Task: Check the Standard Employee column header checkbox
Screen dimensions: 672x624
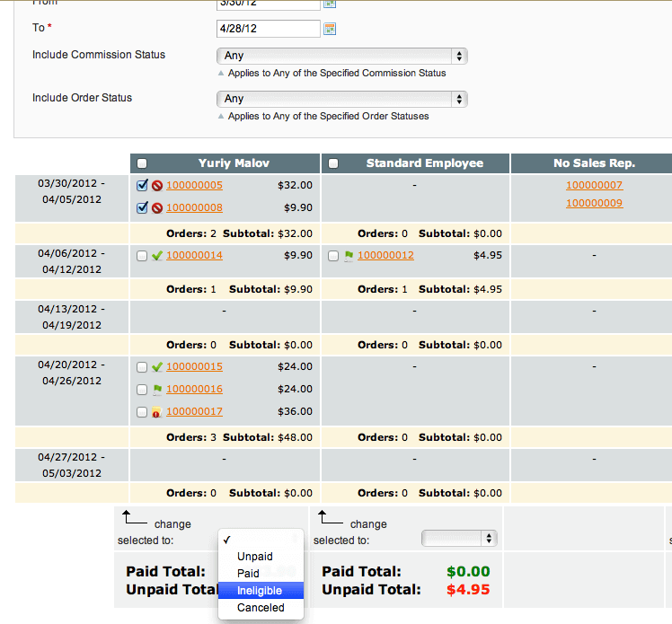Action: [333, 163]
